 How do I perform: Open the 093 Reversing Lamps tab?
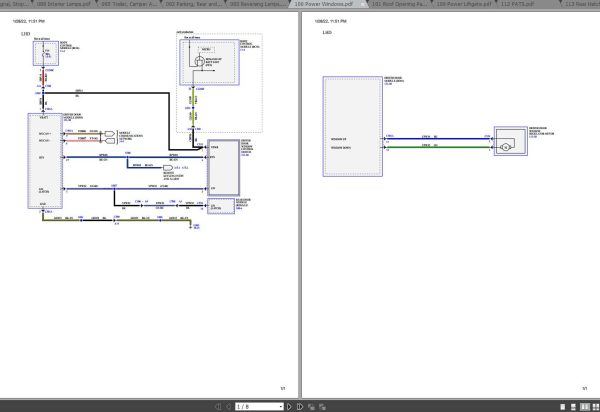point(258,4)
